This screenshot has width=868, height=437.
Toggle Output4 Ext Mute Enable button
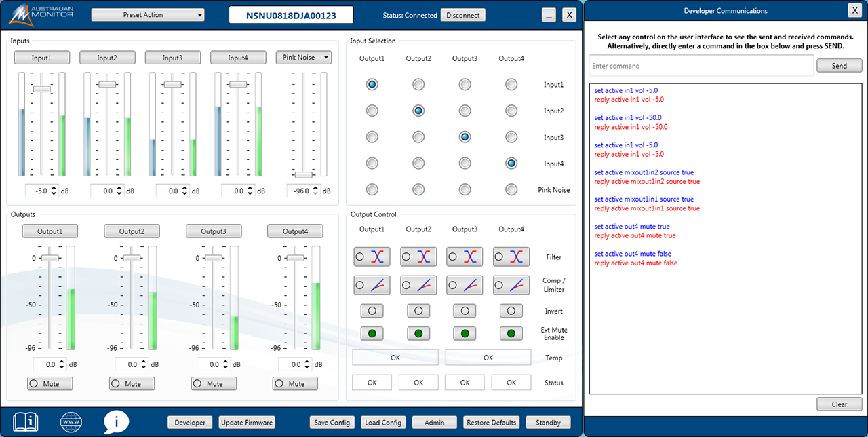tap(511, 333)
